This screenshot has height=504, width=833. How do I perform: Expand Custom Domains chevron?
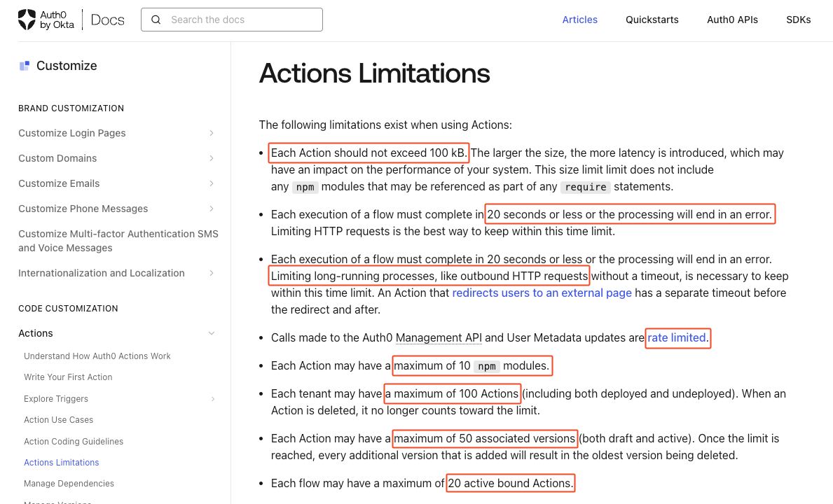tap(212, 158)
